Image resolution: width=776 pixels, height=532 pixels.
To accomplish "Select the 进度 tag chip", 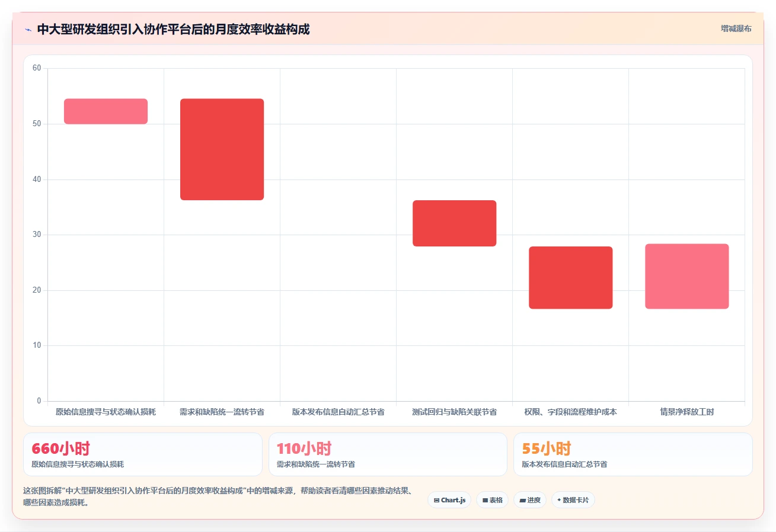I will (x=529, y=500).
